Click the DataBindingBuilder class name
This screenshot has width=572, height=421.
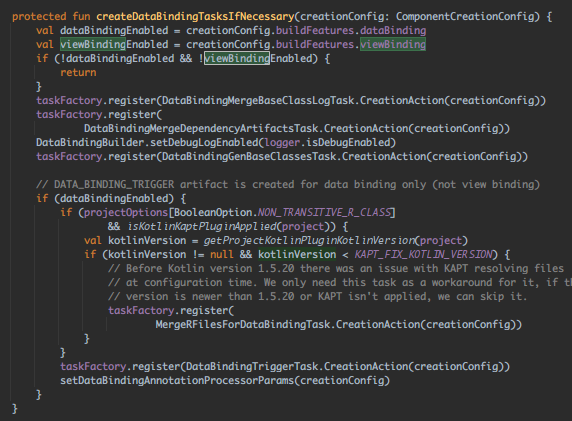(x=90, y=142)
